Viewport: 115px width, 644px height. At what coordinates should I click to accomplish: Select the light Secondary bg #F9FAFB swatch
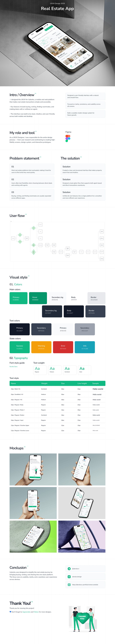coord(58,298)
